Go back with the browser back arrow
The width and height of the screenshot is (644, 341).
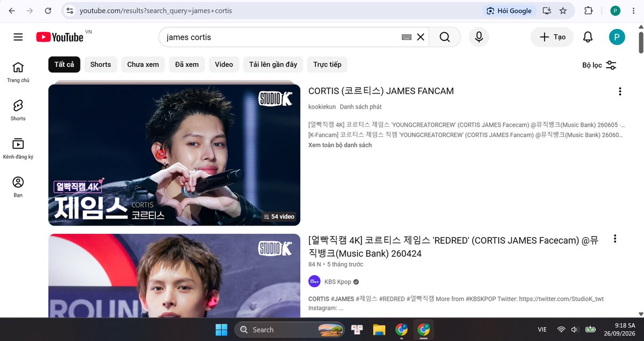pos(12,11)
